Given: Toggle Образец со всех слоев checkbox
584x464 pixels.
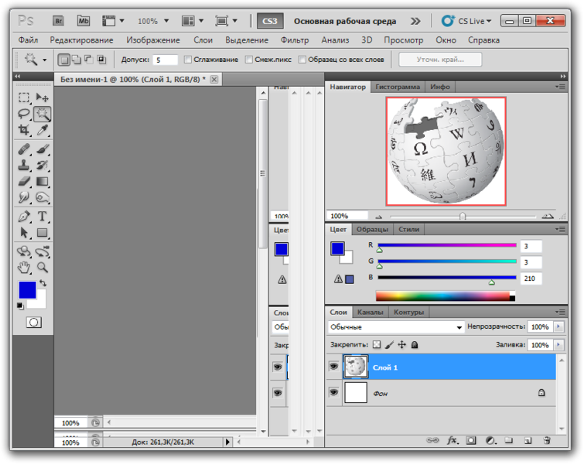Looking at the screenshot, I should pos(302,60).
